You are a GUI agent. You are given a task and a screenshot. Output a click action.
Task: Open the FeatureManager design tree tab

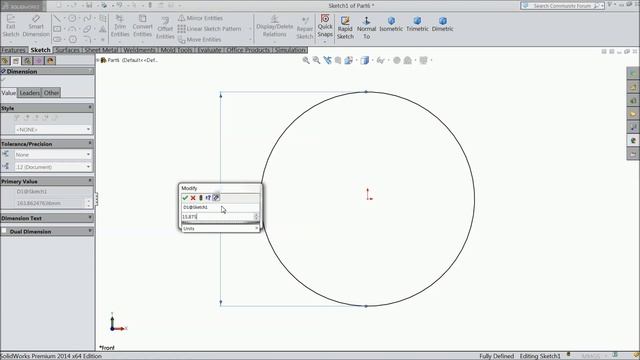5,61
